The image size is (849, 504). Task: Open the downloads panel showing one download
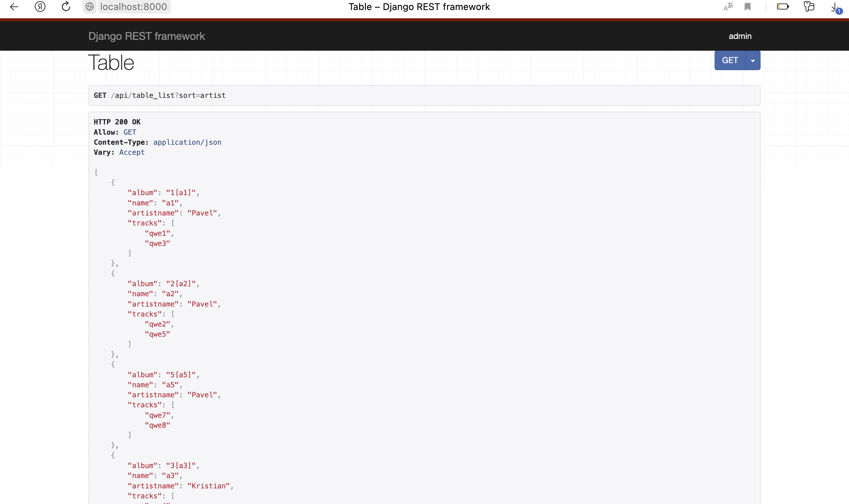tap(835, 7)
